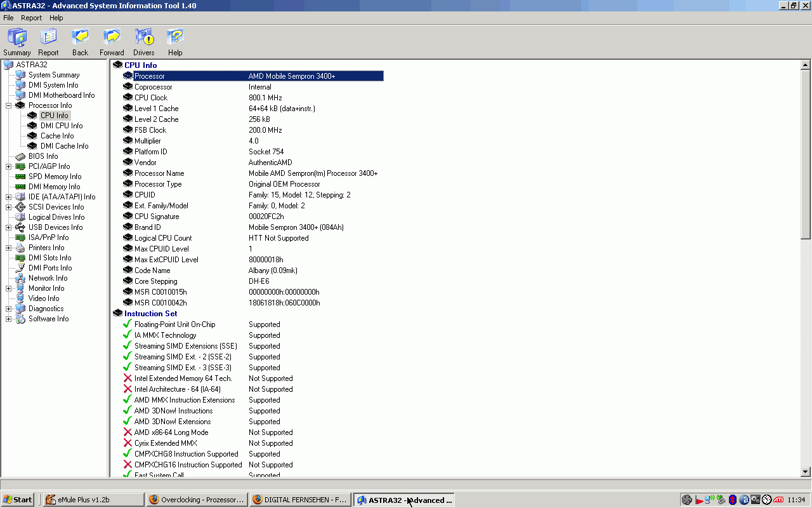
Task: Select System Summary in the tree
Action: [54, 75]
